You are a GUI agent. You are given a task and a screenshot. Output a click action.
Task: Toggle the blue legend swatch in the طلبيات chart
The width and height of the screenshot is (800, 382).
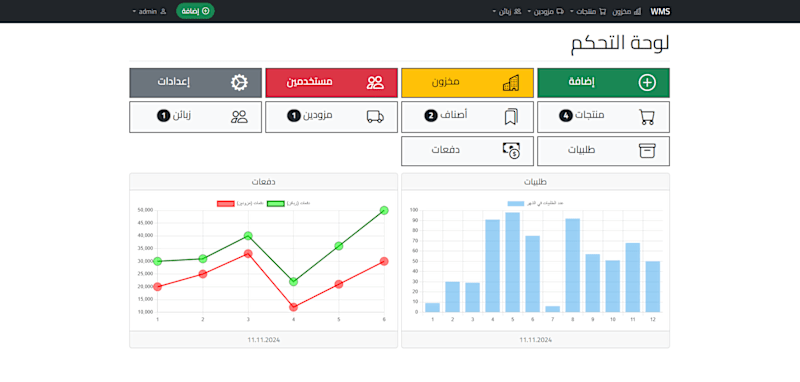515,203
